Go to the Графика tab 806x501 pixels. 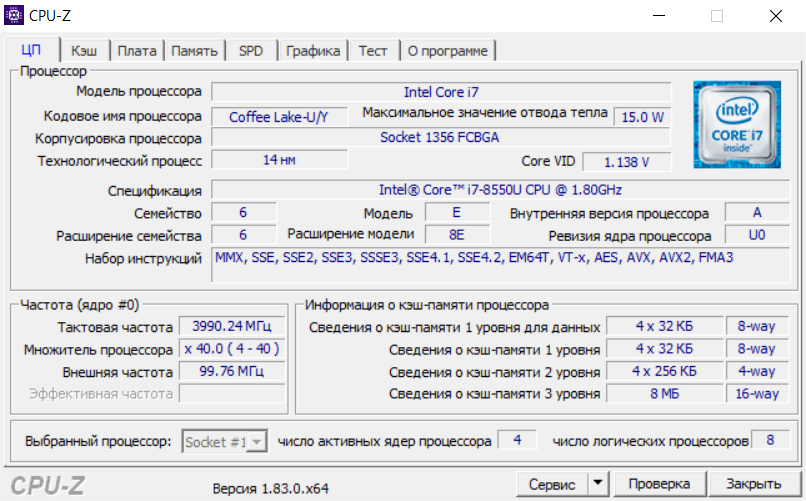tap(313, 51)
